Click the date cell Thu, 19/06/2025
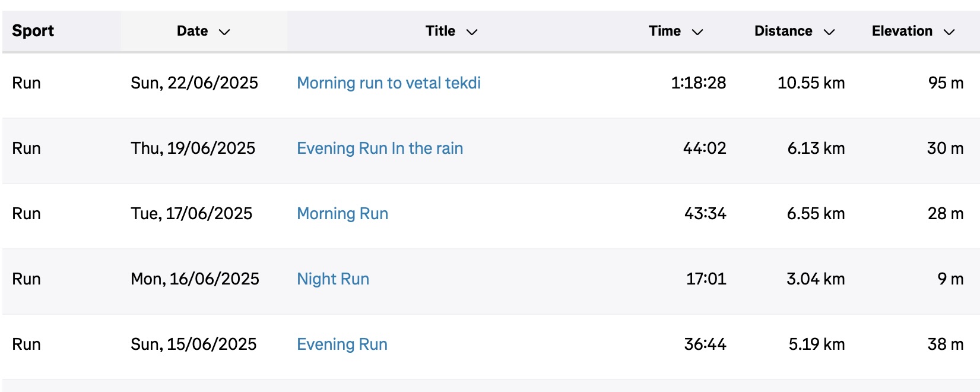The width and height of the screenshot is (980, 392). [193, 148]
